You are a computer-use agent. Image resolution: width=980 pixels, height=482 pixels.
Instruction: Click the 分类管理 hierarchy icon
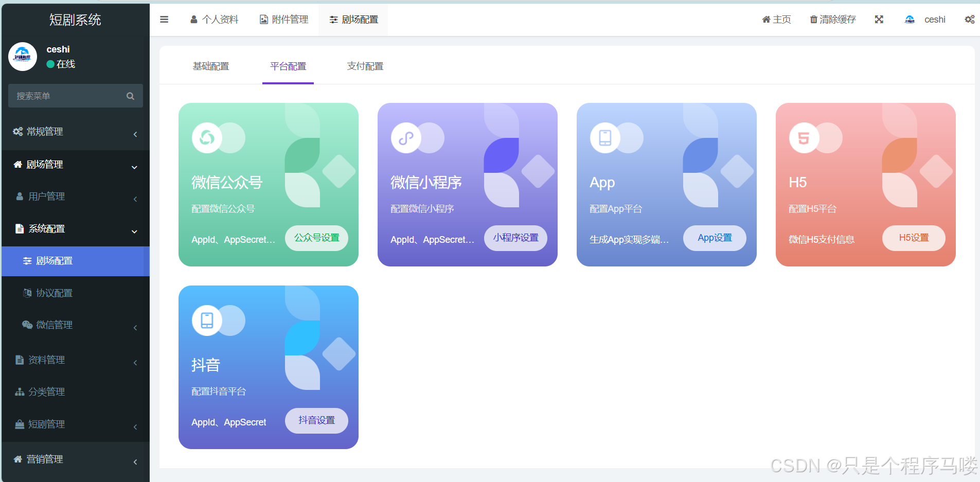tap(20, 392)
